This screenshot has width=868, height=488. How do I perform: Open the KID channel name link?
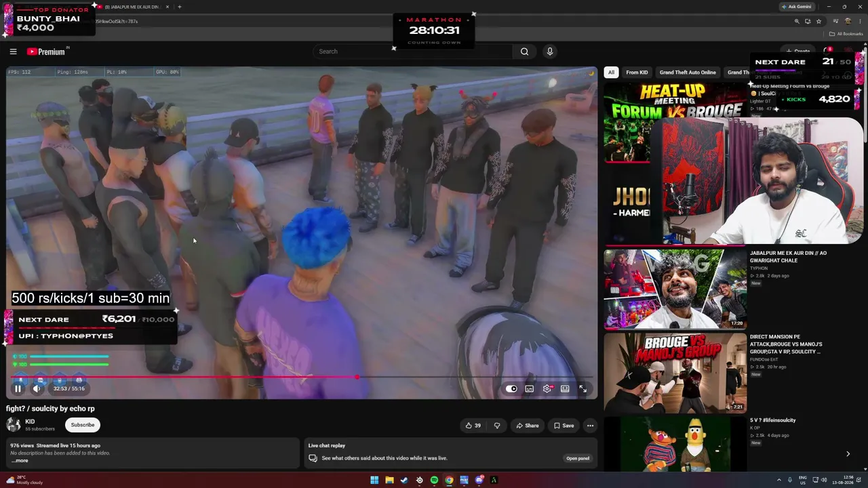pyautogui.click(x=30, y=422)
